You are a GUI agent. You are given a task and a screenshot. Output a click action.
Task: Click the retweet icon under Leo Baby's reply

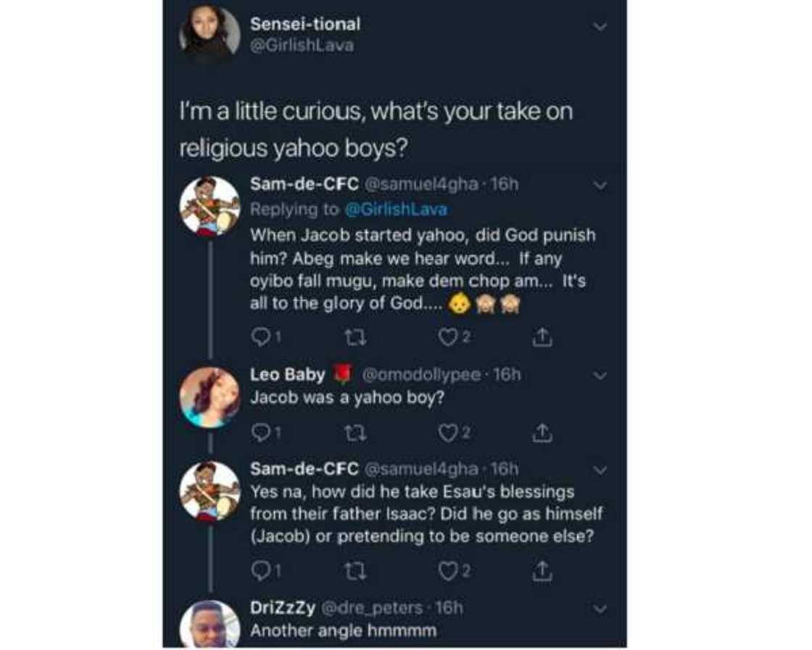355,432
